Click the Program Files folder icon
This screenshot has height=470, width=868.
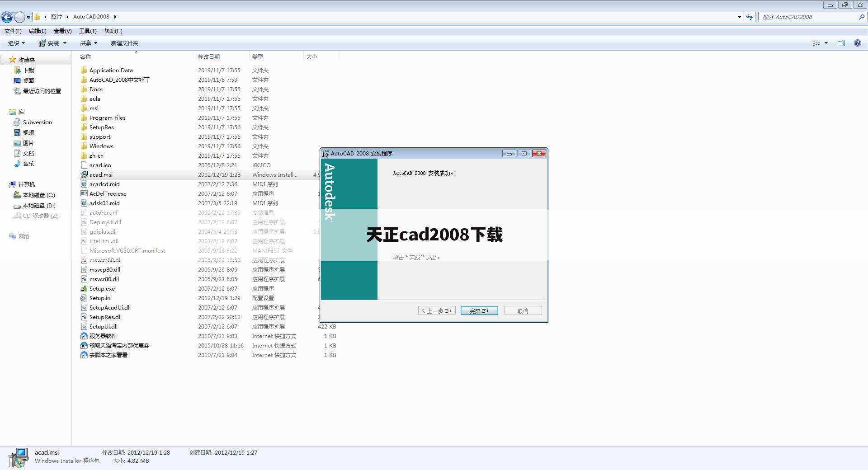tap(84, 117)
